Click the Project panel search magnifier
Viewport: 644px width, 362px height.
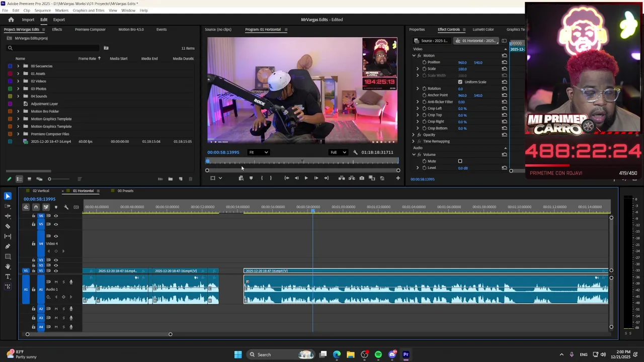10,48
